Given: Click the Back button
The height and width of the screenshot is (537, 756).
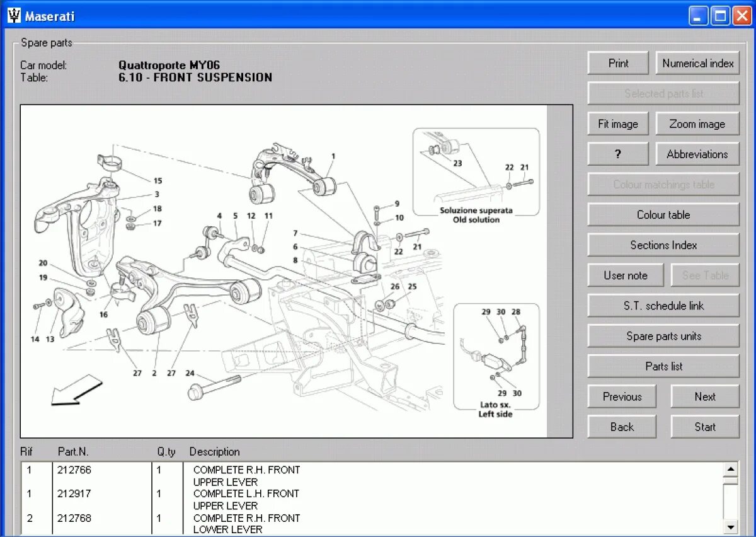Looking at the screenshot, I should (x=622, y=427).
